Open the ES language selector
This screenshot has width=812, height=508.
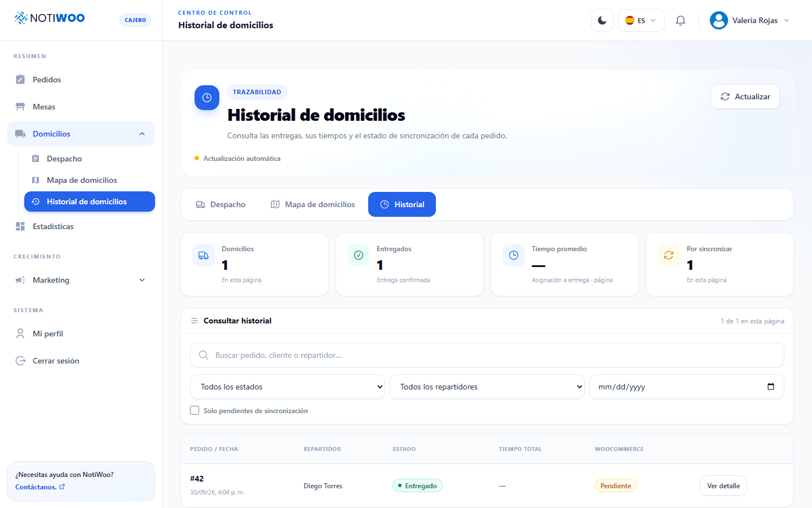(641, 20)
